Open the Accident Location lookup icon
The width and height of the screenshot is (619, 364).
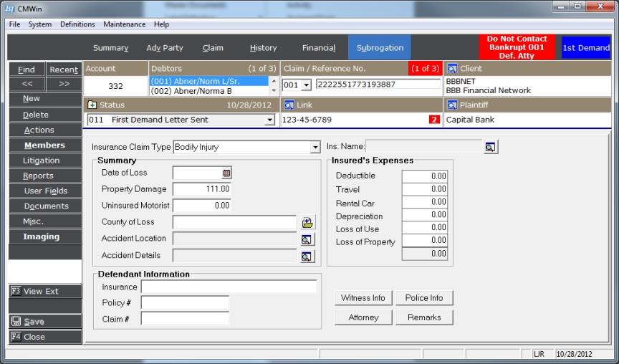[307, 239]
